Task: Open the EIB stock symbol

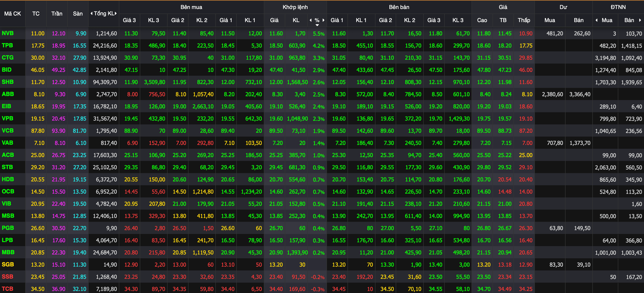Action: (7, 106)
